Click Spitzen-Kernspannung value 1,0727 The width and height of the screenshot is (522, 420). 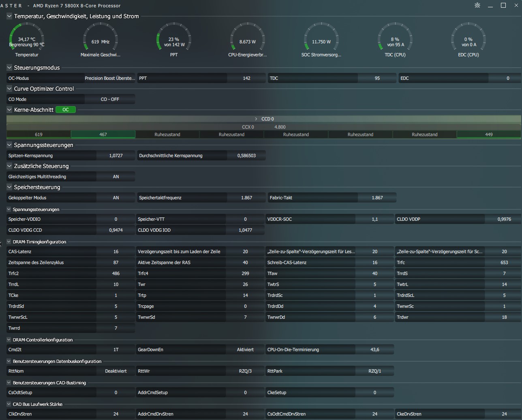116,156
